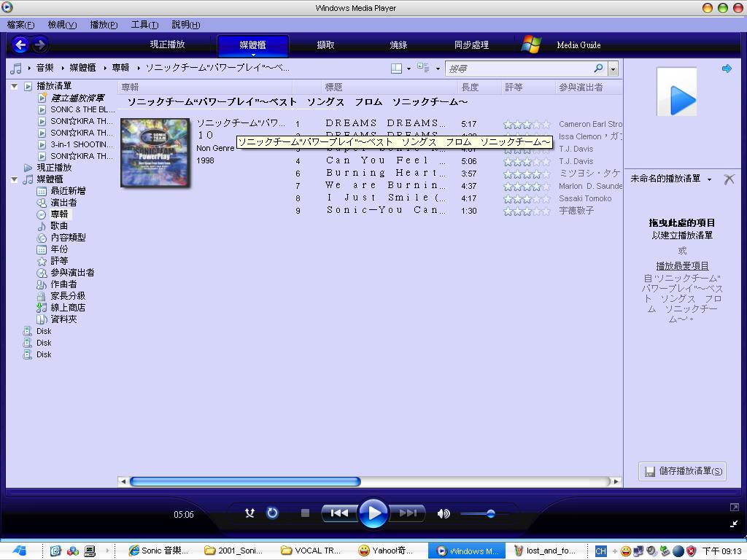Click the search magnifier icon
The height and width of the screenshot is (560, 747).
tap(600, 67)
